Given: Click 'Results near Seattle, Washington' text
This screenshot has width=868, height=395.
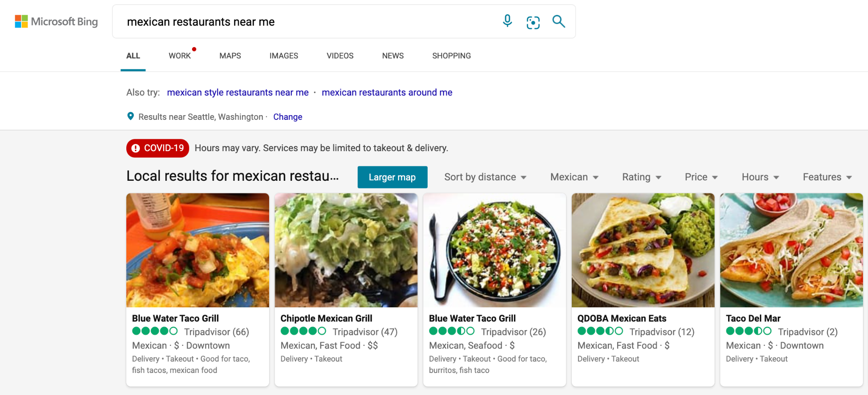Looking at the screenshot, I should pyautogui.click(x=201, y=117).
